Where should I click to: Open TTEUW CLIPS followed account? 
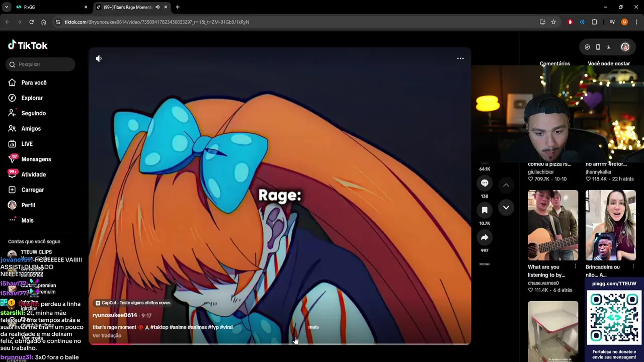point(36,252)
